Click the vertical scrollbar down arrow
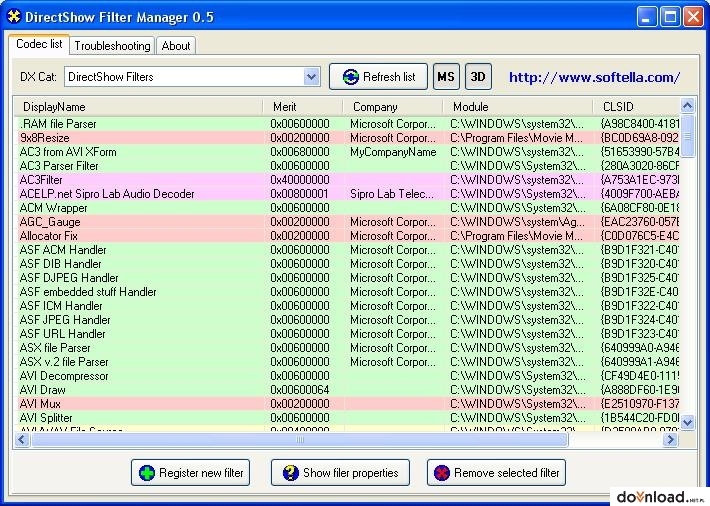This screenshot has height=506, width=710. point(687,422)
